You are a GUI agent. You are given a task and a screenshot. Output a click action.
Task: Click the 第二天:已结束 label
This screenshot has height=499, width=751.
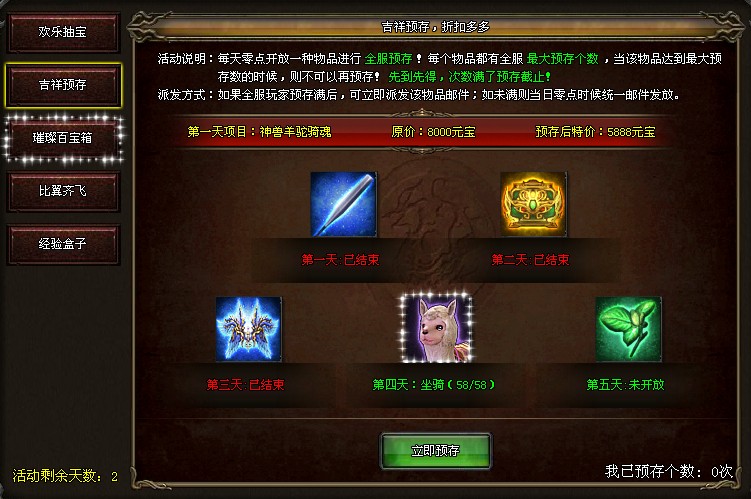[530, 260]
